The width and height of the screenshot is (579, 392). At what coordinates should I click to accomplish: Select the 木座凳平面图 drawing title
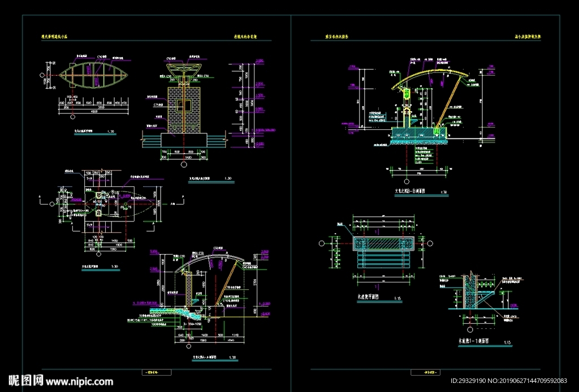[x=368, y=297]
